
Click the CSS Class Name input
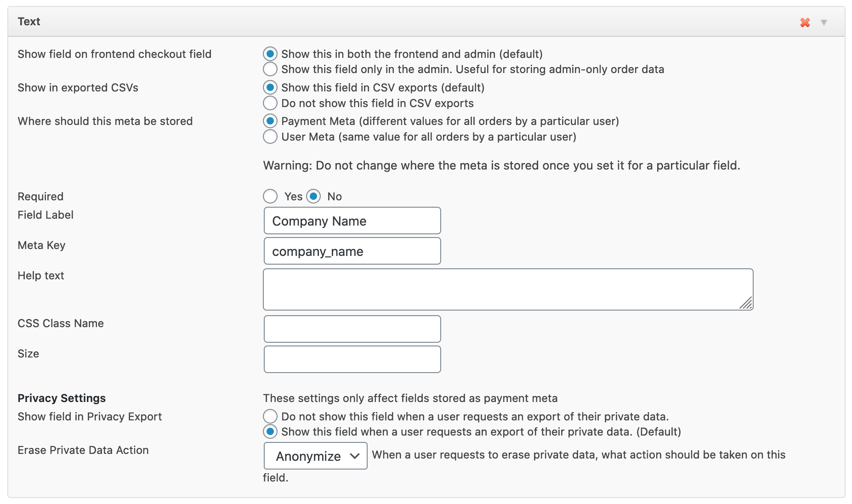click(352, 329)
